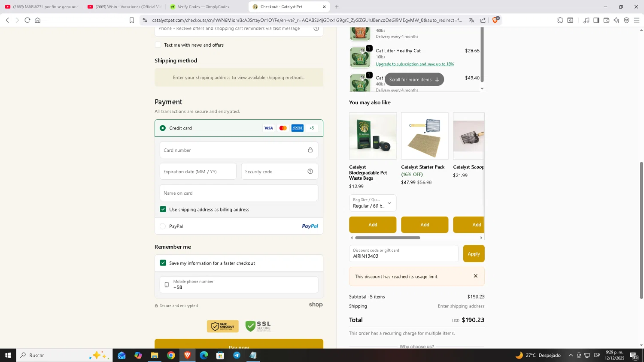Open Brave VPN shield icon
644x362 pixels.
coord(627,20)
